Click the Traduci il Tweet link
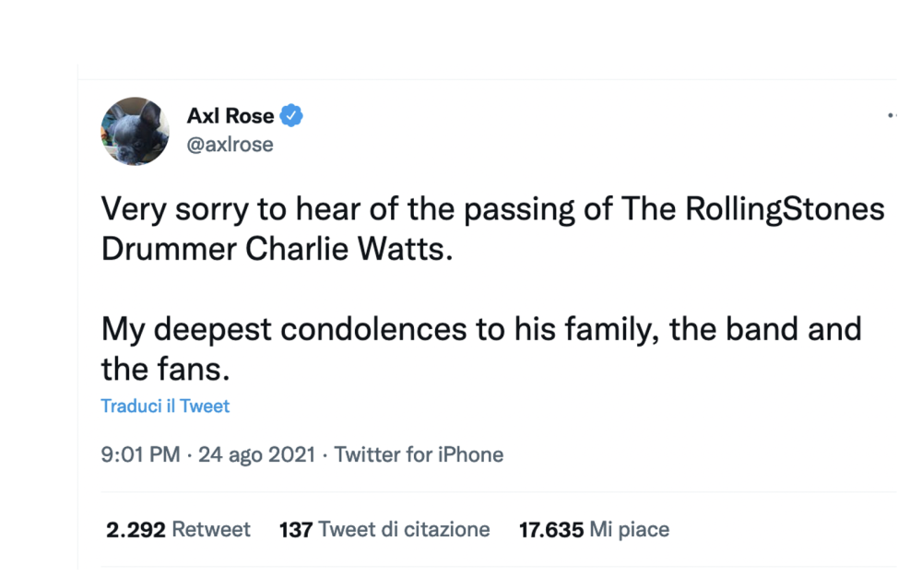Image resolution: width=922 pixels, height=588 pixels. point(165,406)
